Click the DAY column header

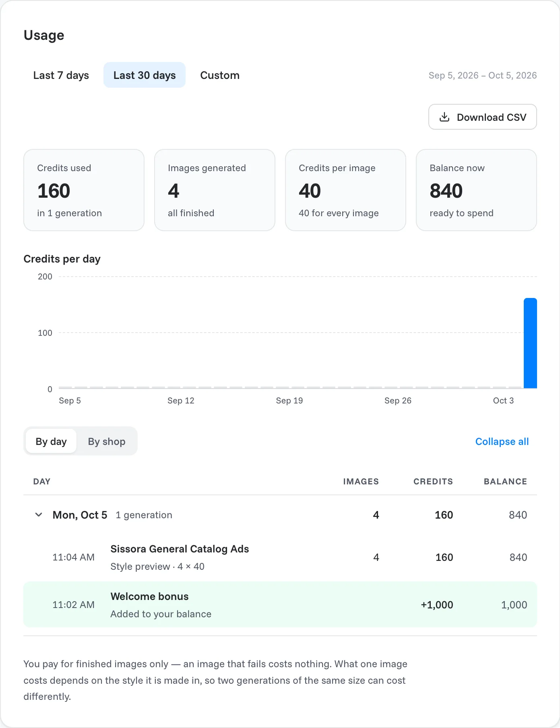pos(42,482)
